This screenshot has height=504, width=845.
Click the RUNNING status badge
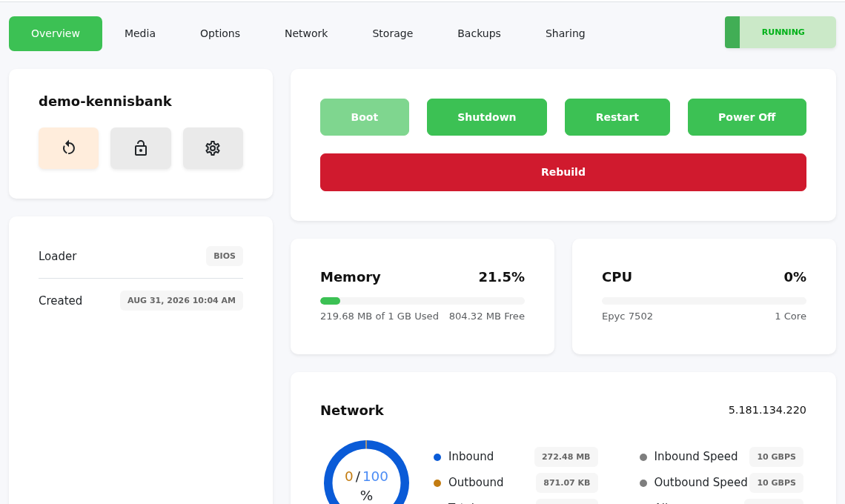781,33
